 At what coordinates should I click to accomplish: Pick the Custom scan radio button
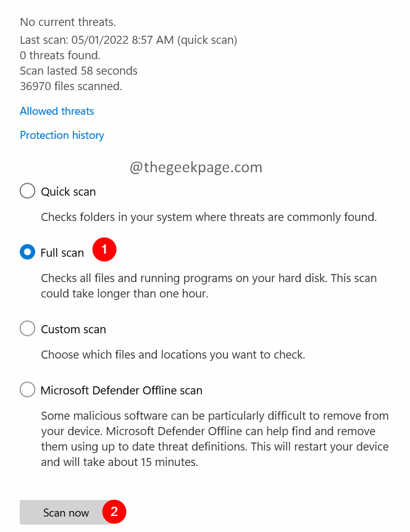(x=27, y=329)
